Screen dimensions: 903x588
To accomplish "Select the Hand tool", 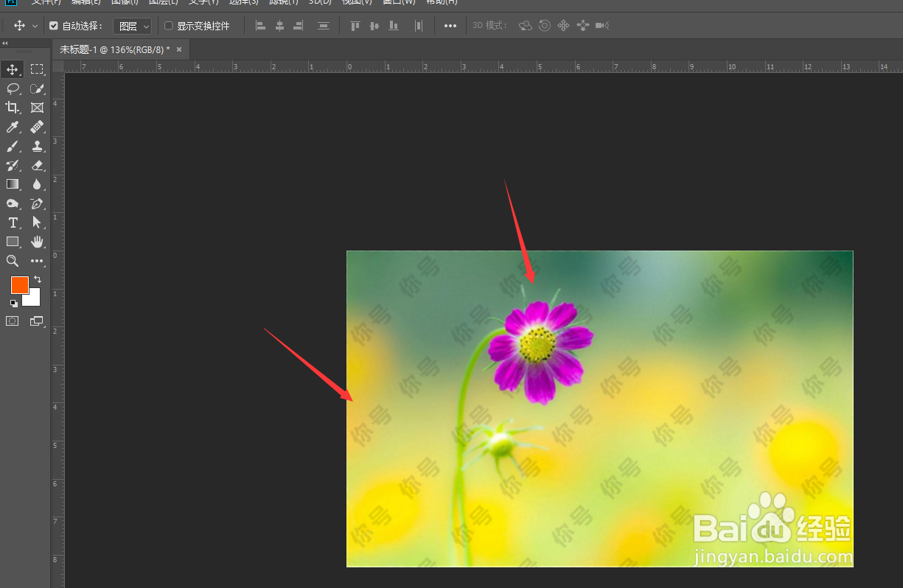I will tap(37, 242).
